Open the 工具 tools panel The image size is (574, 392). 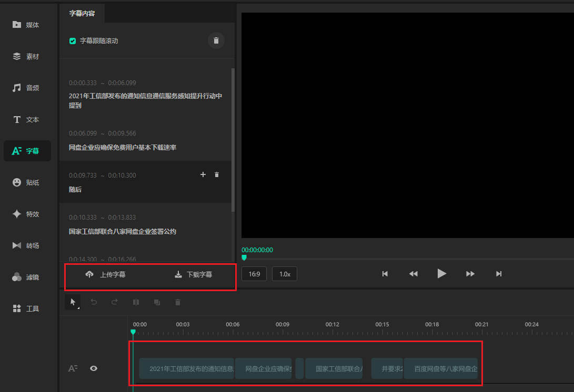(x=26, y=308)
